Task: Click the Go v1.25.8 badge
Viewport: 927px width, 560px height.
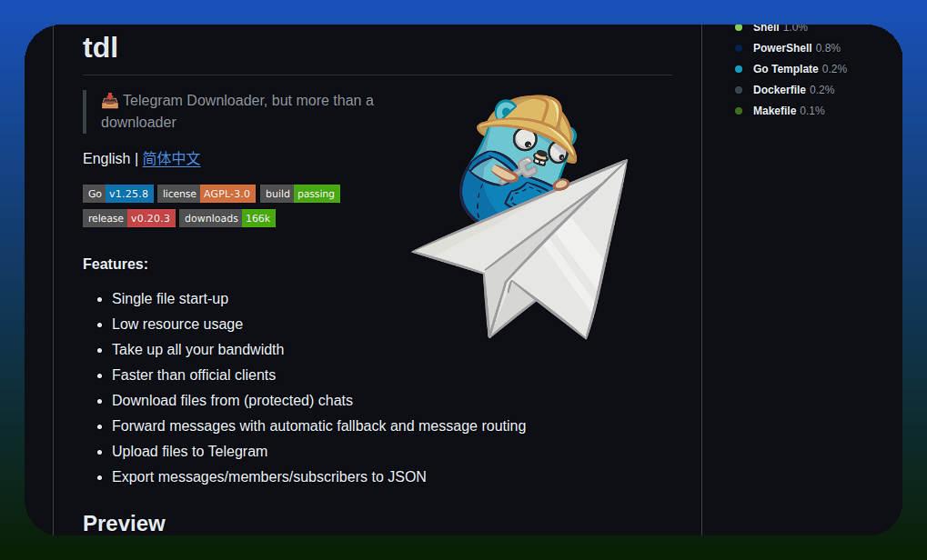Action: pyautogui.click(x=118, y=194)
